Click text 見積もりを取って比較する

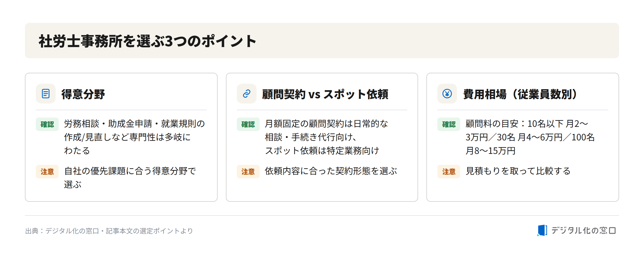[x=518, y=171]
